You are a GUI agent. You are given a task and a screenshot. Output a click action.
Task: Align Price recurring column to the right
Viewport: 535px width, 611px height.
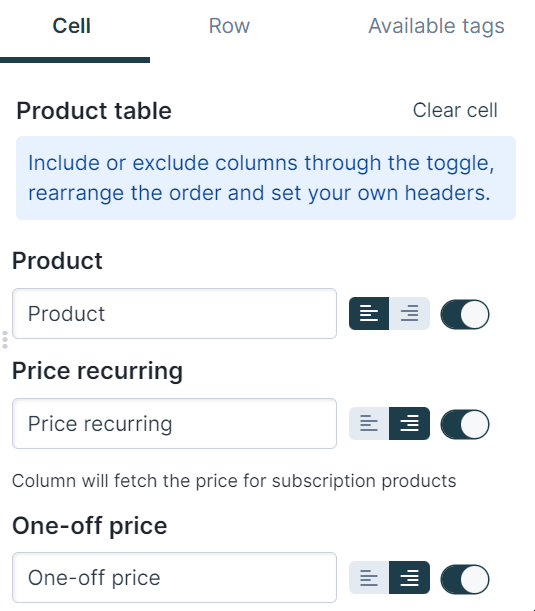coord(410,424)
